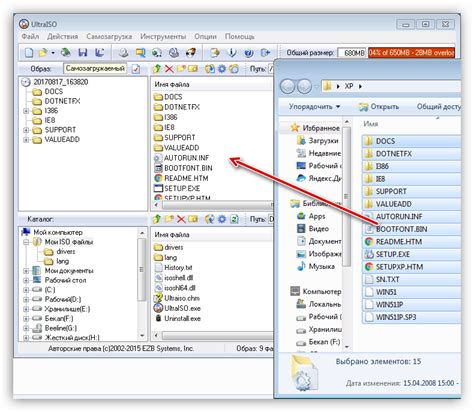Select SN.TXT file in Explorer
The width and height of the screenshot is (474, 412).
tap(411, 279)
